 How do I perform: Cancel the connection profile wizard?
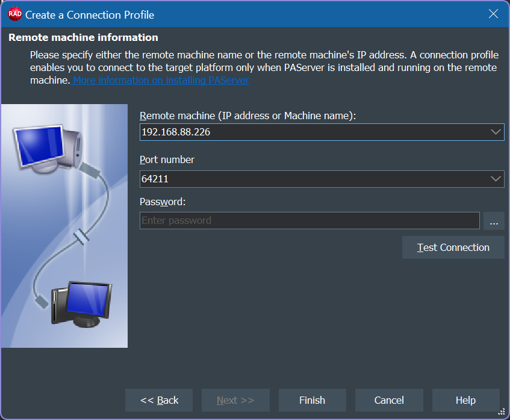click(x=389, y=400)
